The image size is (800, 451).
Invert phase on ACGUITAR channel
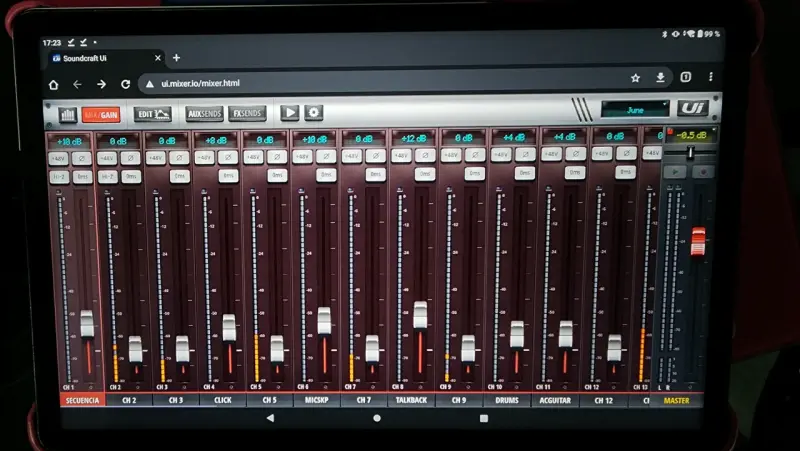pyautogui.click(x=576, y=154)
